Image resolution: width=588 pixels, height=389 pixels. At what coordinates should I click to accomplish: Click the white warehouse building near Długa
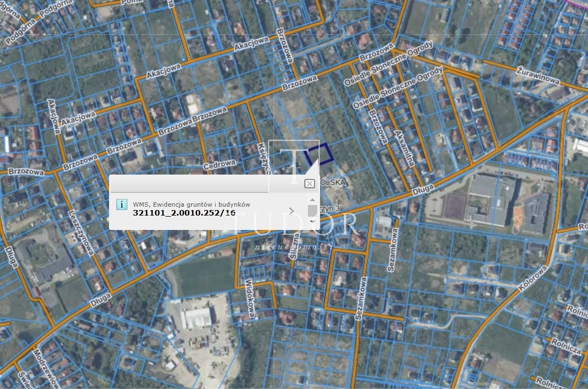click(197, 318)
